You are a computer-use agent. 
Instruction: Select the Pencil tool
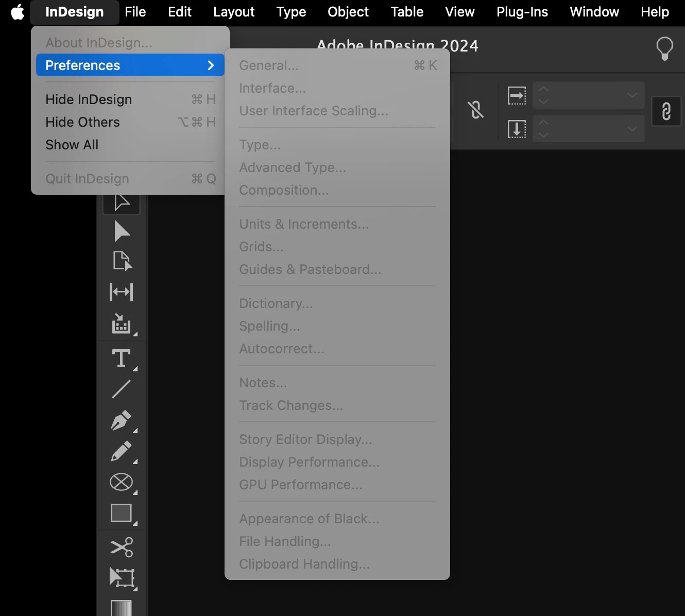(x=122, y=451)
